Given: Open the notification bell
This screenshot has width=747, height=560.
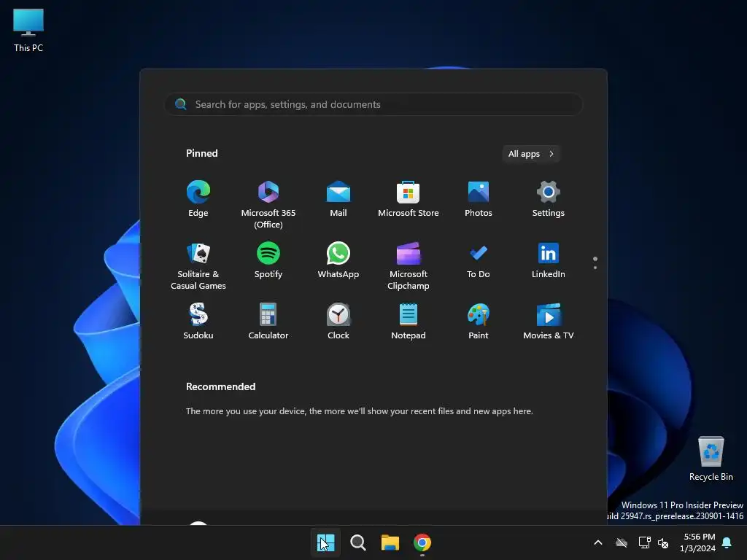Looking at the screenshot, I should pyautogui.click(x=727, y=542).
